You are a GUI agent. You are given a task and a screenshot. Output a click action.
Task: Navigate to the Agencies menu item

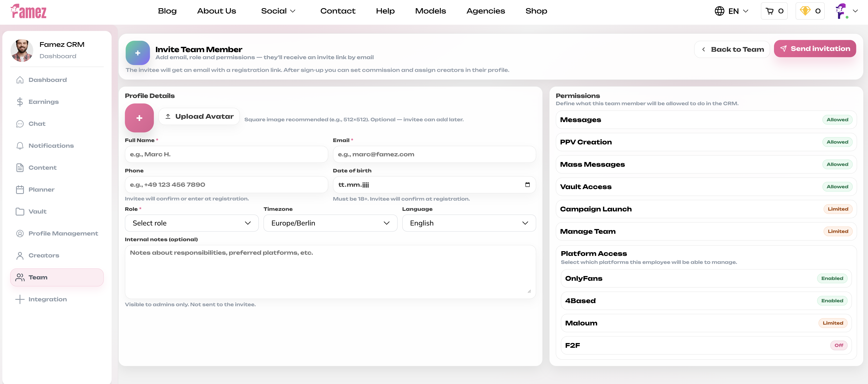click(485, 11)
